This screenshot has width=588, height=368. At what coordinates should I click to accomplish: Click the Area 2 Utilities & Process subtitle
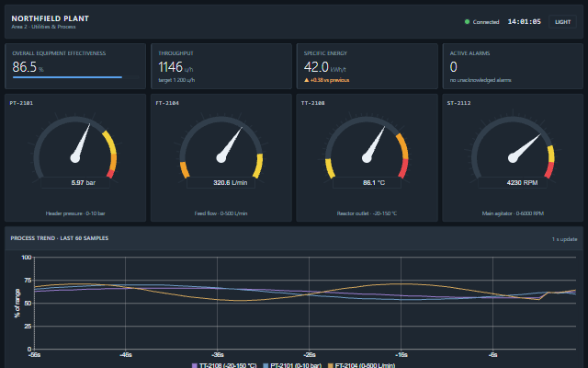coord(43,27)
